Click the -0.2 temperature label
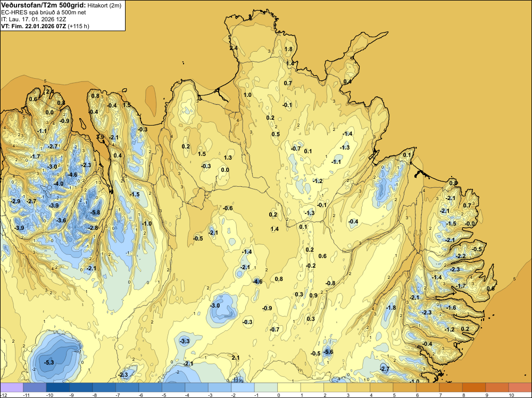532x398 pixels. click(x=311, y=266)
